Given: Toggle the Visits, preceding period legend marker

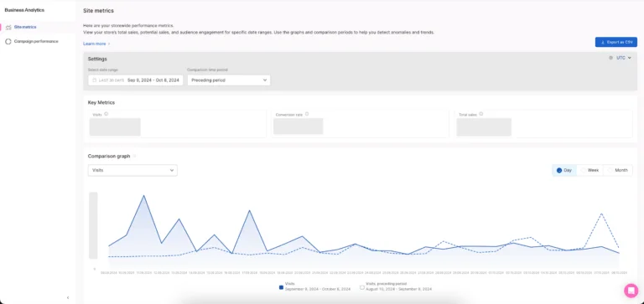Looking at the screenshot, I should [x=362, y=287].
